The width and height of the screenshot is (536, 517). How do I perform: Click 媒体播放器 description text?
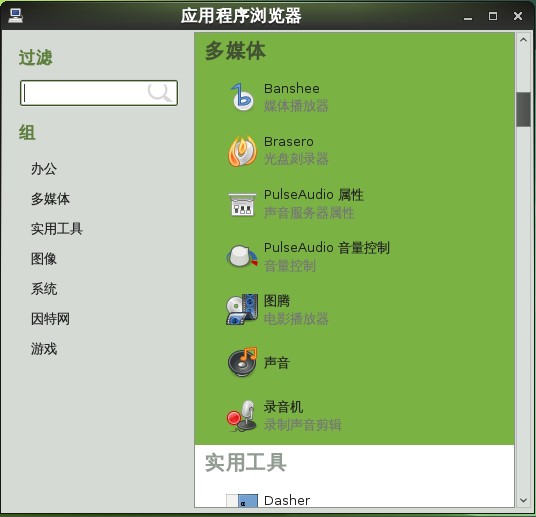pos(296,106)
